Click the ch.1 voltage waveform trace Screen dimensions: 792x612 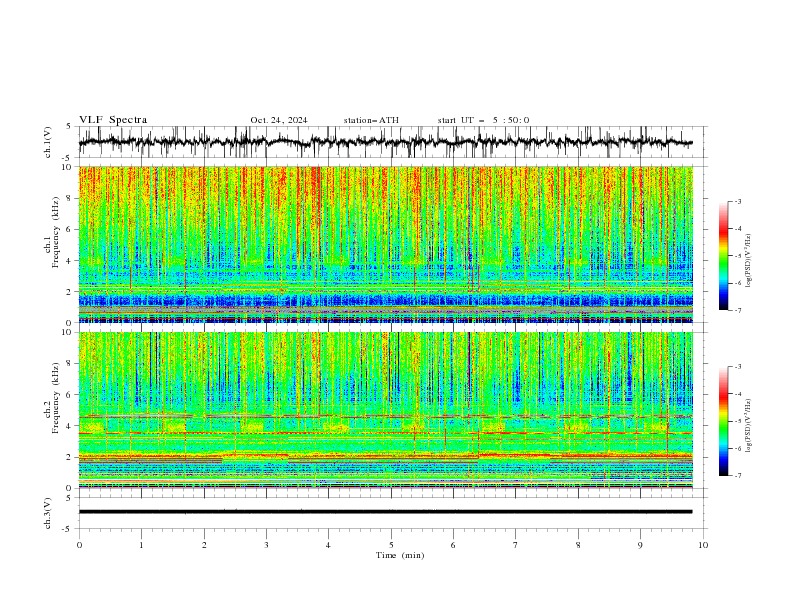385,142
